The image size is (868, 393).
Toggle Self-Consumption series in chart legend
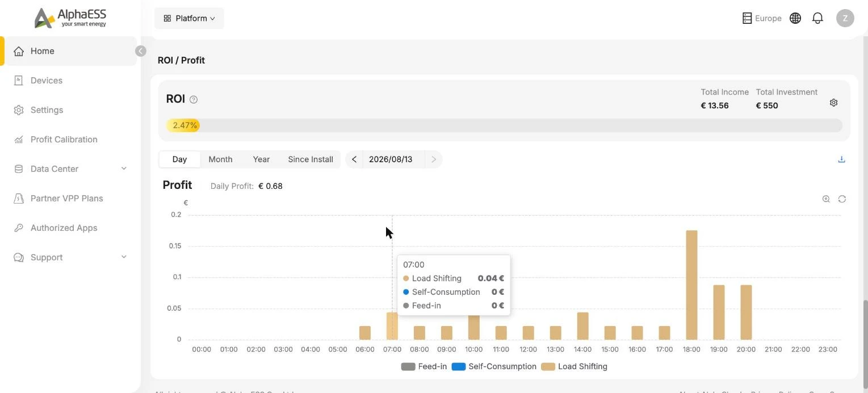point(494,366)
